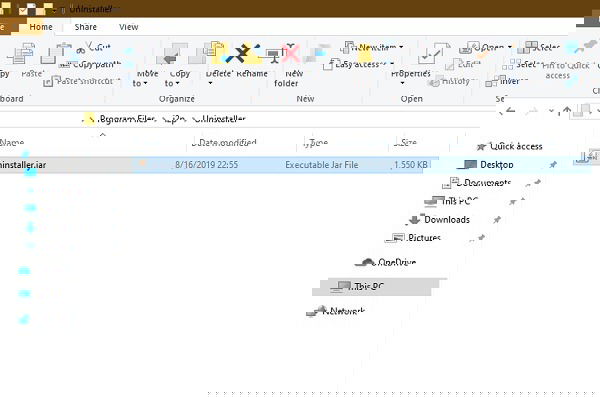Image resolution: width=600 pixels, height=398 pixels.
Task: Select Copy path in the ribbon
Action: click(91, 65)
